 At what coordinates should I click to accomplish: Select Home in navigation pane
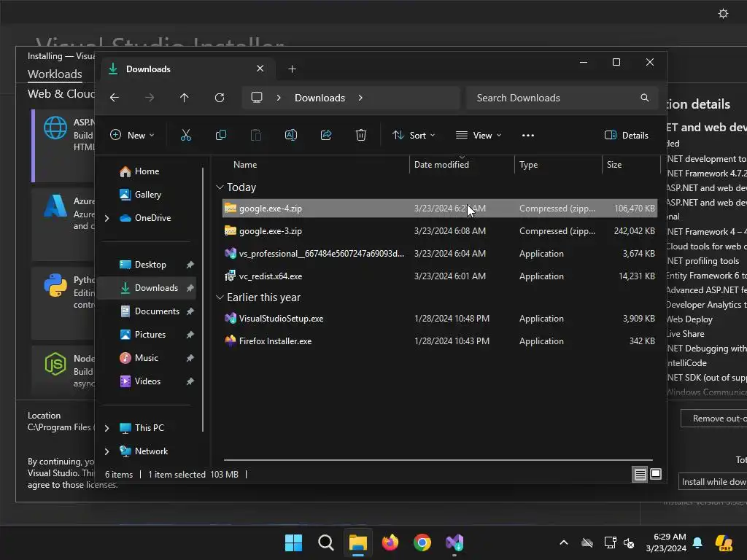(147, 171)
